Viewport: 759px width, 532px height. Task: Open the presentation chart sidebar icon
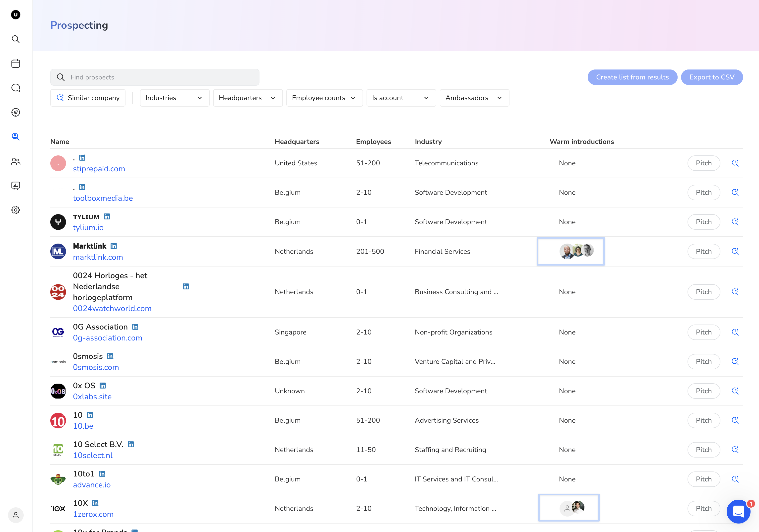pos(15,186)
